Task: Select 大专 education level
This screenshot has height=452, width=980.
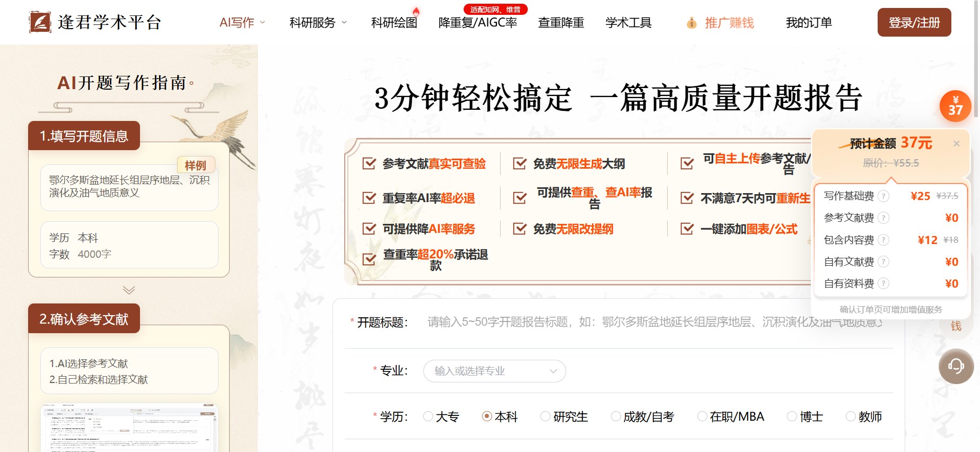Action: (x=441, y=416)
